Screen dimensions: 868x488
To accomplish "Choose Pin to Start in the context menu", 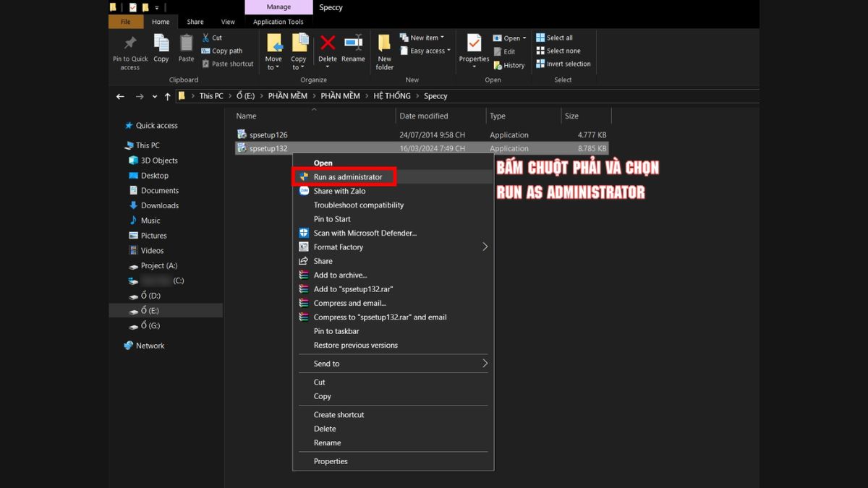I will tap(393, 219).
